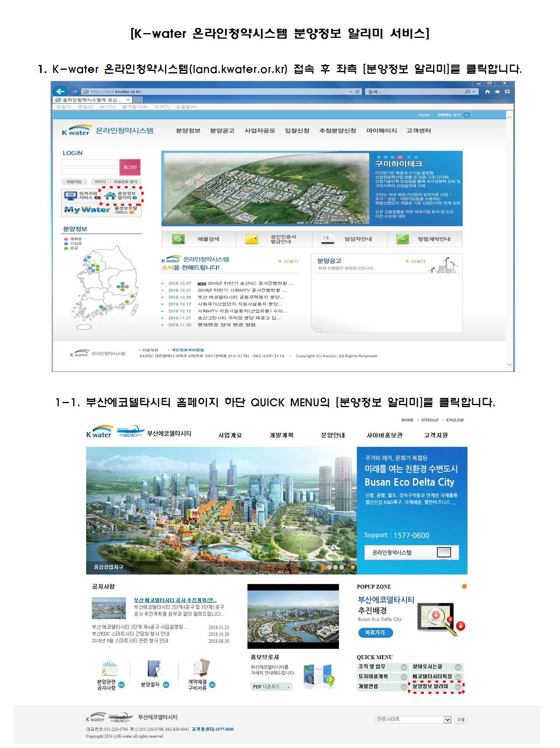This screenshot has width=560, height=748.
Task: Click the 담당자안내 icon
Action: tap(327, 239)
